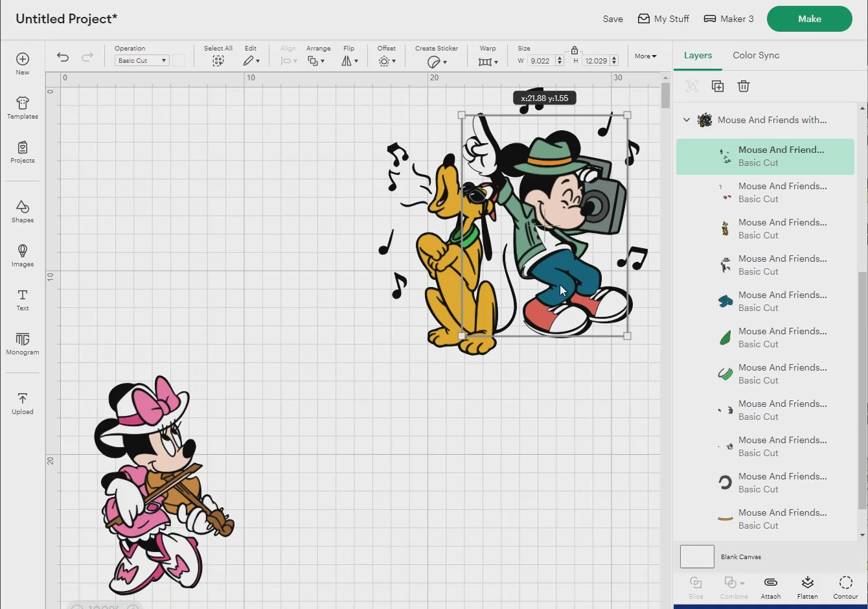Open the Operation dropdown

click(x=142, y=60)
